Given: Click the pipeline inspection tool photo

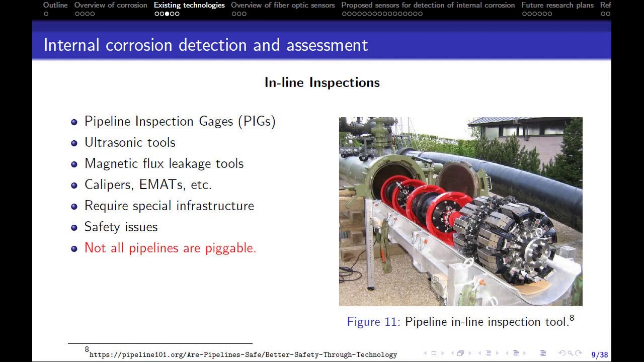Looking at the screenshot, I should coord(461,212).
